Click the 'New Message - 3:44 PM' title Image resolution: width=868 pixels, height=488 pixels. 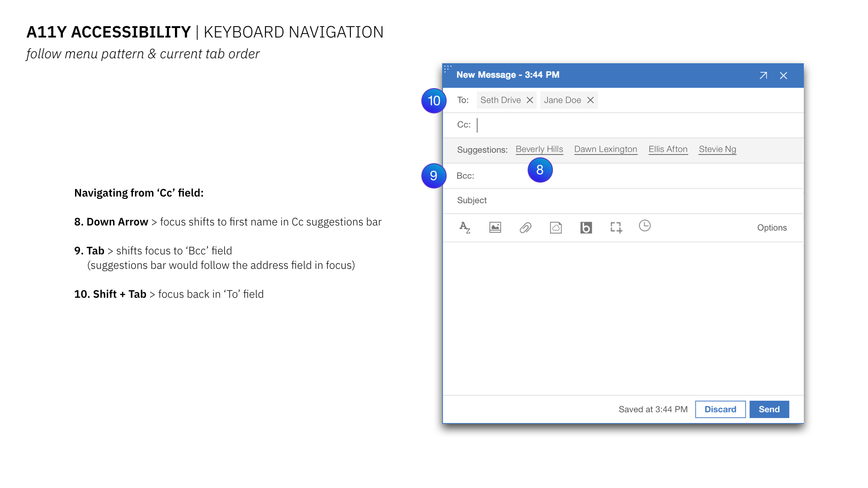(508, 75)
